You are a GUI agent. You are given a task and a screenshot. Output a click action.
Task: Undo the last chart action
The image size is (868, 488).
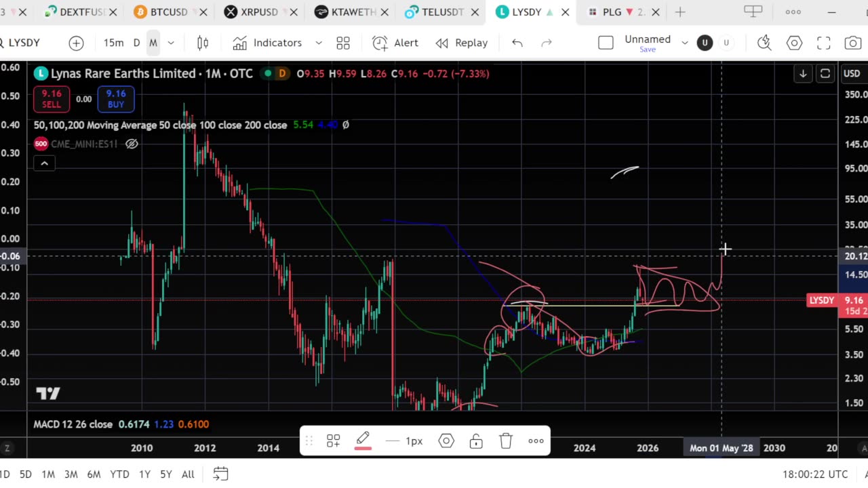(x=517, y=43)
